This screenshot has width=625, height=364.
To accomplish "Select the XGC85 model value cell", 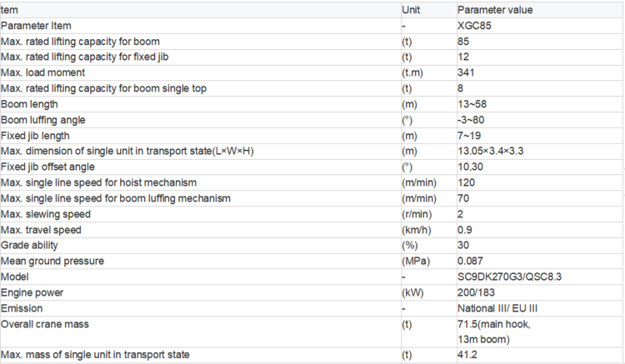I will pos(474,26).
